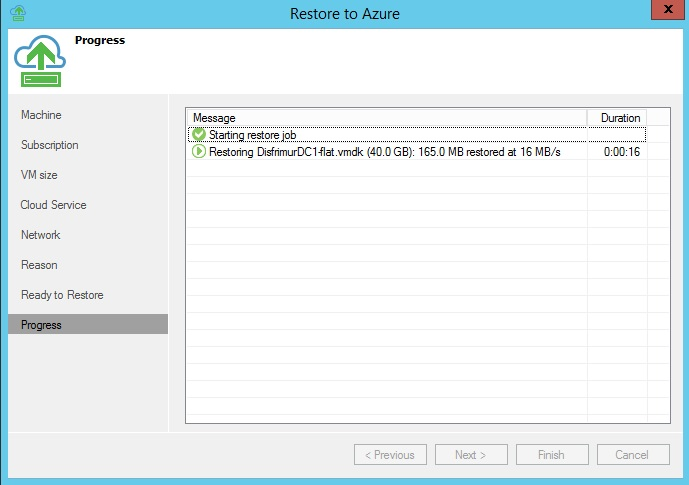Select the Network step

coord(40,235)
